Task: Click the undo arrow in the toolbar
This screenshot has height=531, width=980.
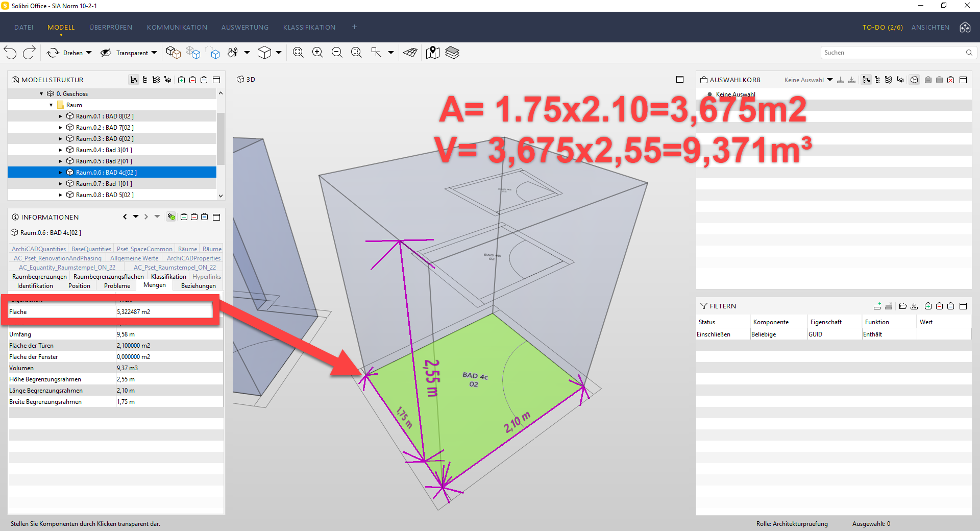Action: coord(10,53)
